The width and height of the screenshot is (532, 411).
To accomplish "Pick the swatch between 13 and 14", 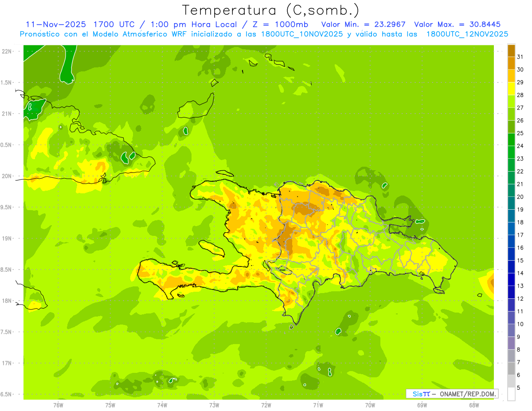I will pyautogui.click(x=511, y=279).
